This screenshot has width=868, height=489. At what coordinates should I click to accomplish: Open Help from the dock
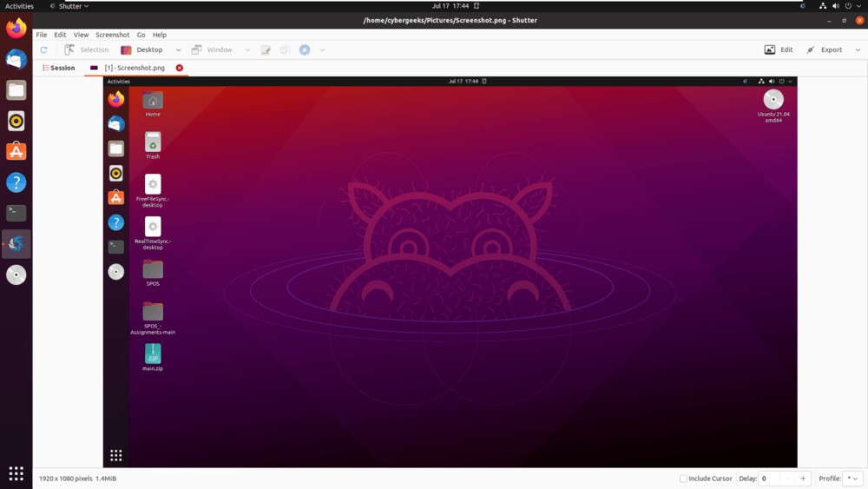point(16,182)
